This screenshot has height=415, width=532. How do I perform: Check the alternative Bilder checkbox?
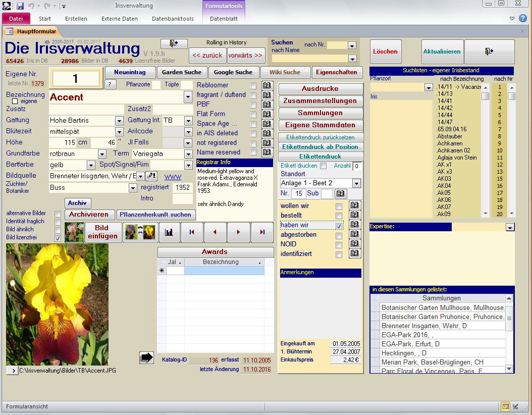tap(58, 214)
